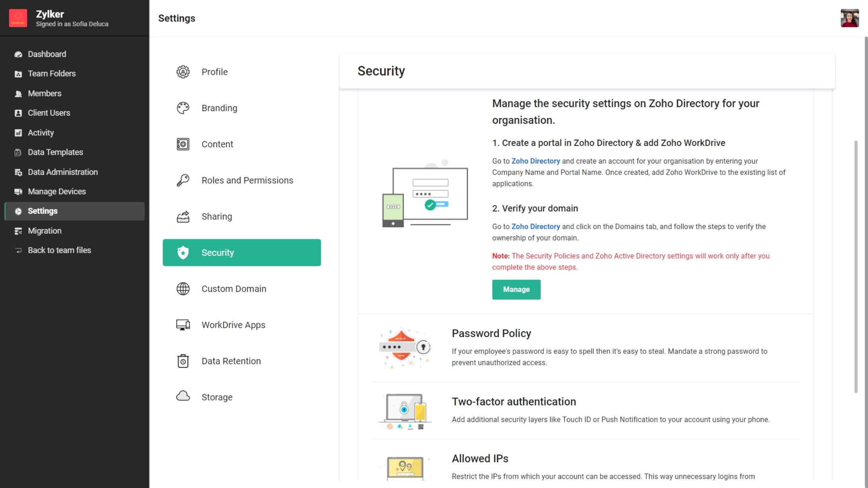Click the Data Templates icon
Viewport: 868px width, 488px height.
click(x=18, y=152)
